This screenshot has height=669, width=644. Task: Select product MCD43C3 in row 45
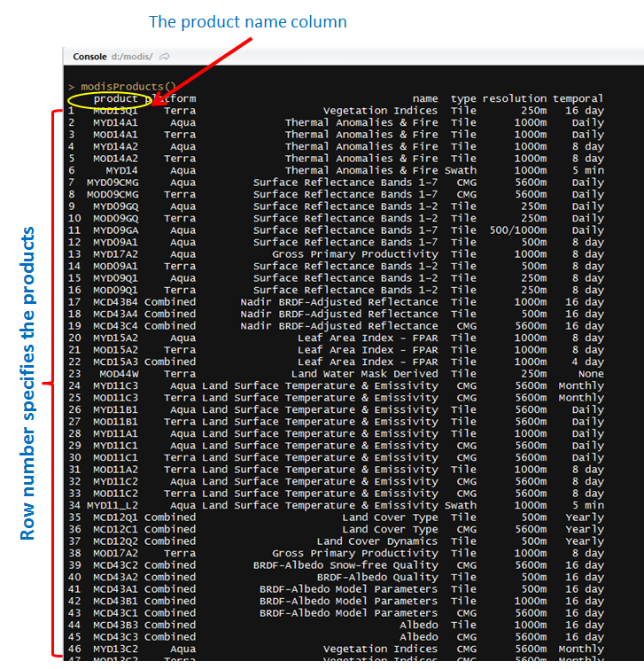click(115, 636)
